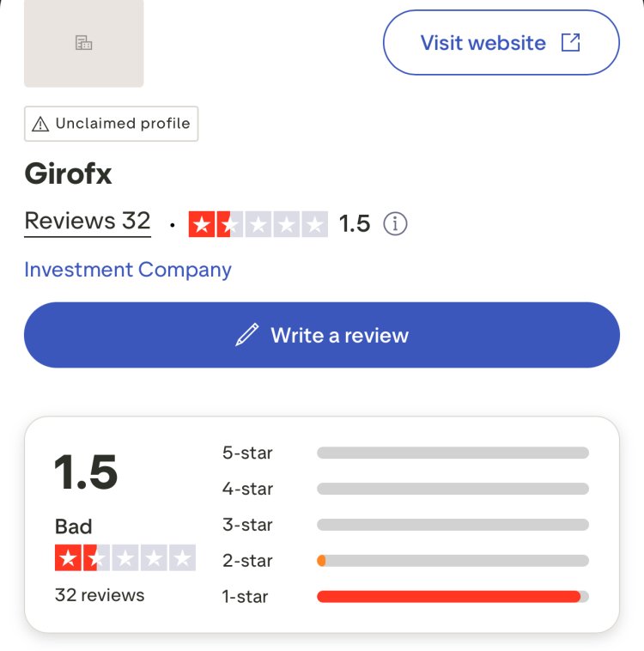Viewport: 644px width, 651px height.
Task: Select the 1-star rating row
Action: (405, 597)
